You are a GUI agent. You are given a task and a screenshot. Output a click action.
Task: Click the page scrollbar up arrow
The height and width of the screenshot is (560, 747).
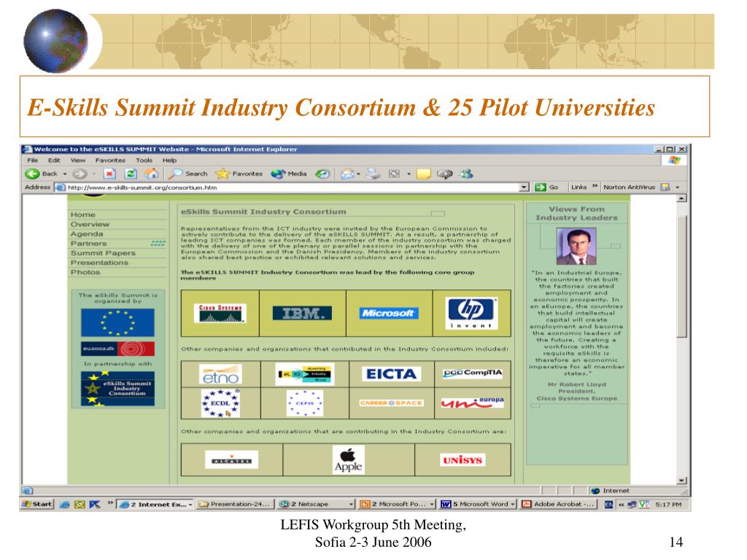[x=682, y=198]
